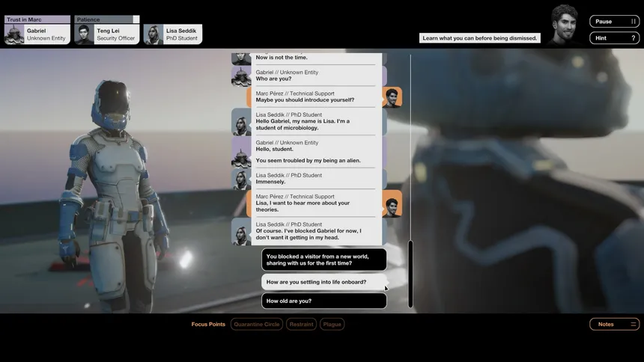644x362 pixels.
Task: Click the objective text "Learn what you can before being dismissed."
Action: pos(480,38)
